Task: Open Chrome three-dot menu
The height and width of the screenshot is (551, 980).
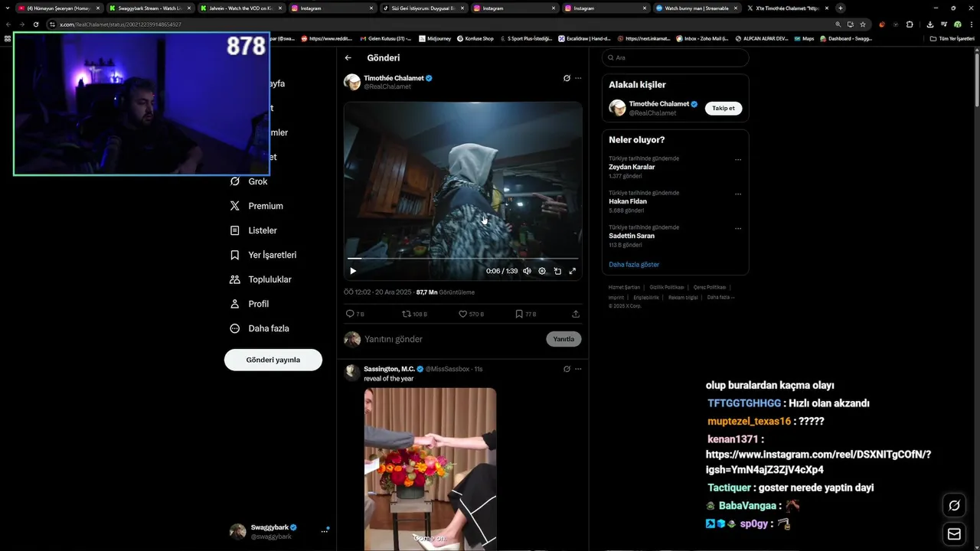Action: (970, 24)
